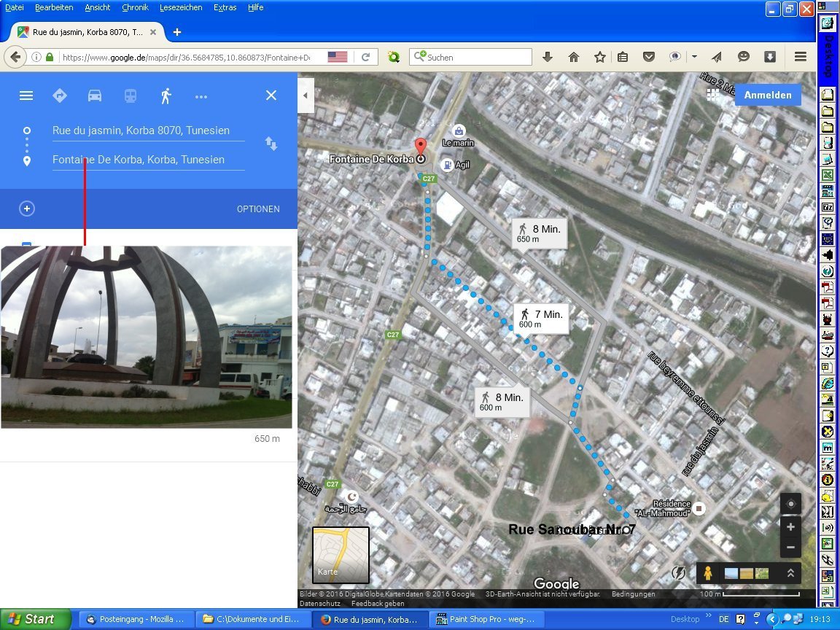Swap start and destination with reverse arrows

pyautogui.click(x=271, y=144)
